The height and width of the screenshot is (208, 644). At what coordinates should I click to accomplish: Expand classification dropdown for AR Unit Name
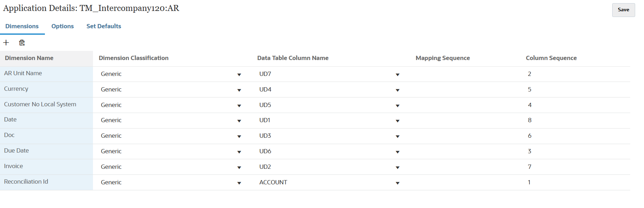[x=239, y=75]
